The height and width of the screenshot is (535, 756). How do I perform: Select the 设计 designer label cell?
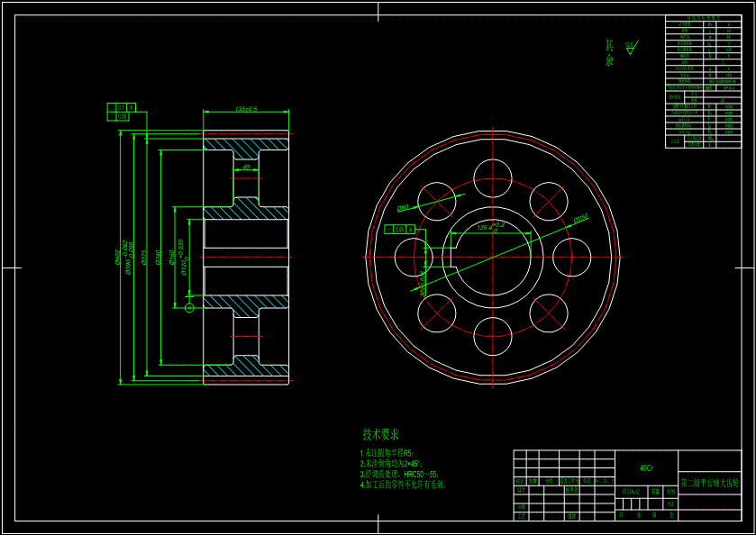tap(520, 490)
